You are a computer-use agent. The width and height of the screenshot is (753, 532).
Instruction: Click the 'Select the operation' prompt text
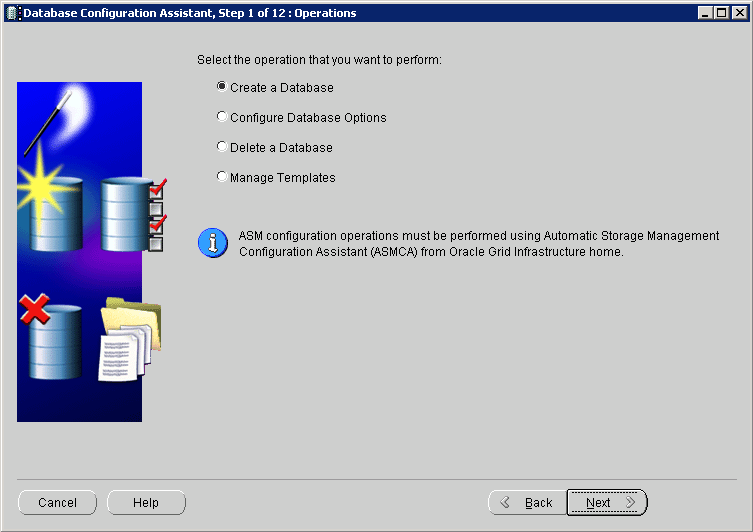319,60
